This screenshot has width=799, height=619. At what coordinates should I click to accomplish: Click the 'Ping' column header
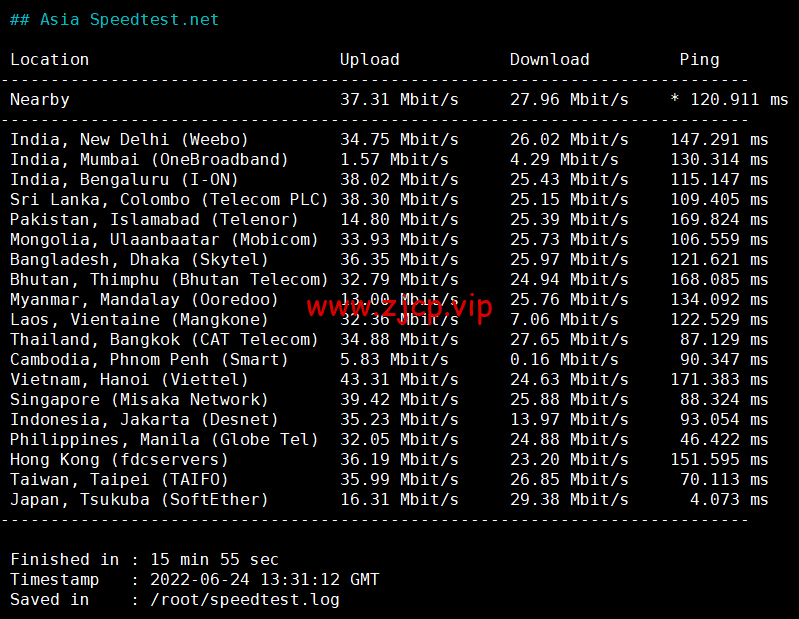(x=699, y=60)
